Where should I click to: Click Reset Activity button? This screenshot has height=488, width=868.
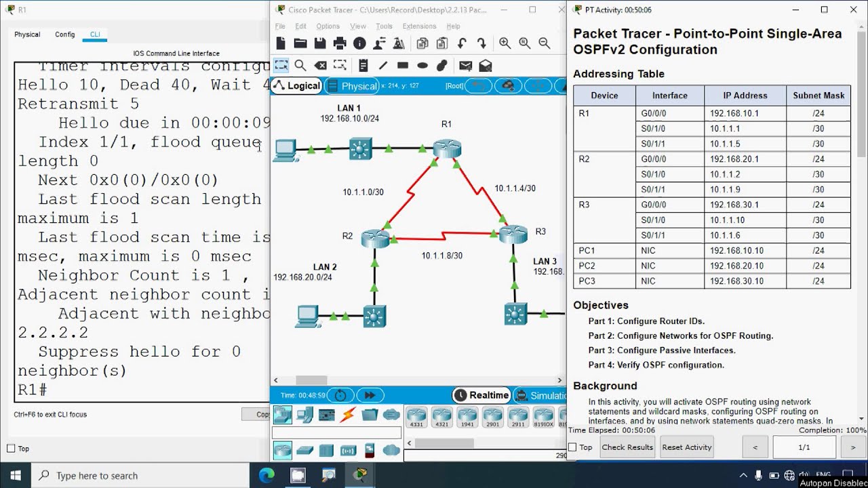tap(687, 447)
